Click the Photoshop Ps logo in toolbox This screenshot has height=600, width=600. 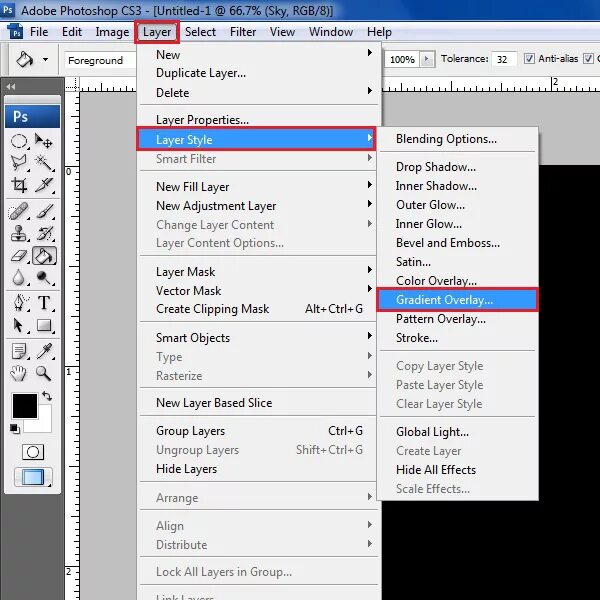pos(33,116)
